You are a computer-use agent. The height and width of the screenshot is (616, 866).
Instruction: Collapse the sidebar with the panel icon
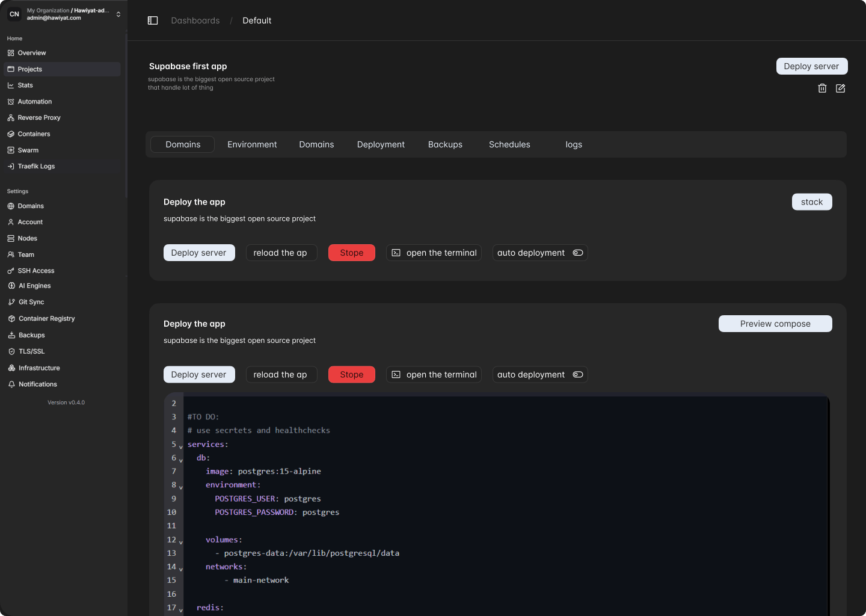(153, 20)
